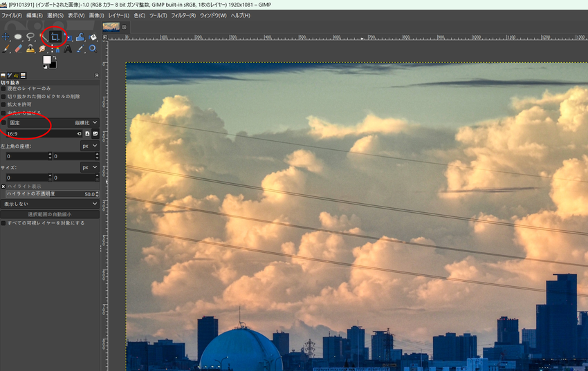The image size is (588, 371).
Task: Enable the 固定 aspect ratio checkbox
Action: [x=3, y=123]
